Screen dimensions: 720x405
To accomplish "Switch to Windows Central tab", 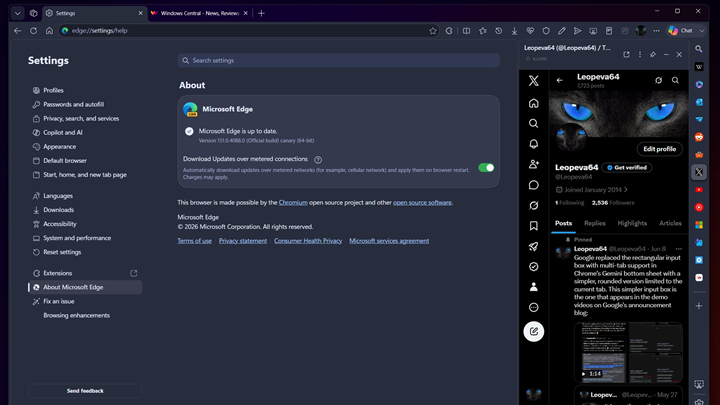I will [199, 13].
